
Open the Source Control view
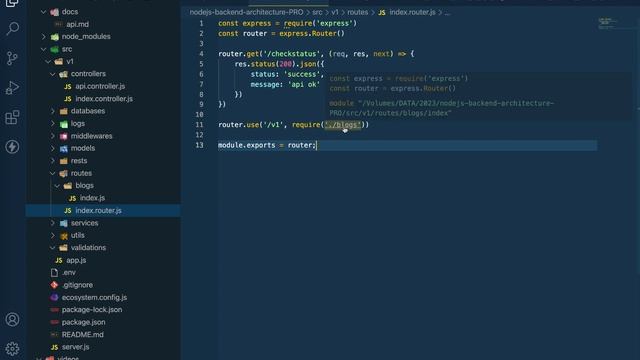pyautogui.click(x=13, y=58)
